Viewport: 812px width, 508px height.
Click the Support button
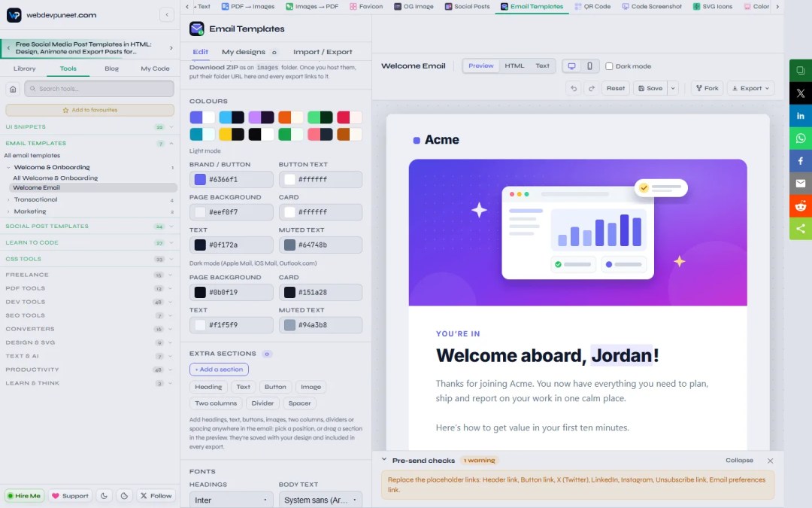70,495
